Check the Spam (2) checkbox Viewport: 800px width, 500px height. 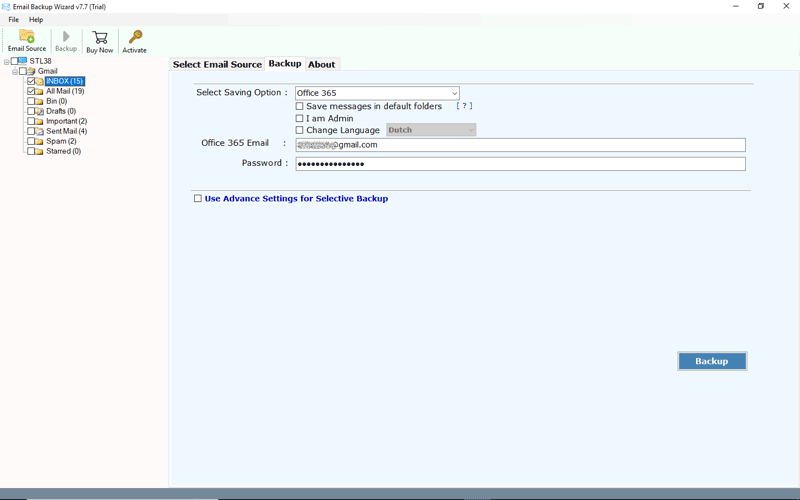pos(31,141)
